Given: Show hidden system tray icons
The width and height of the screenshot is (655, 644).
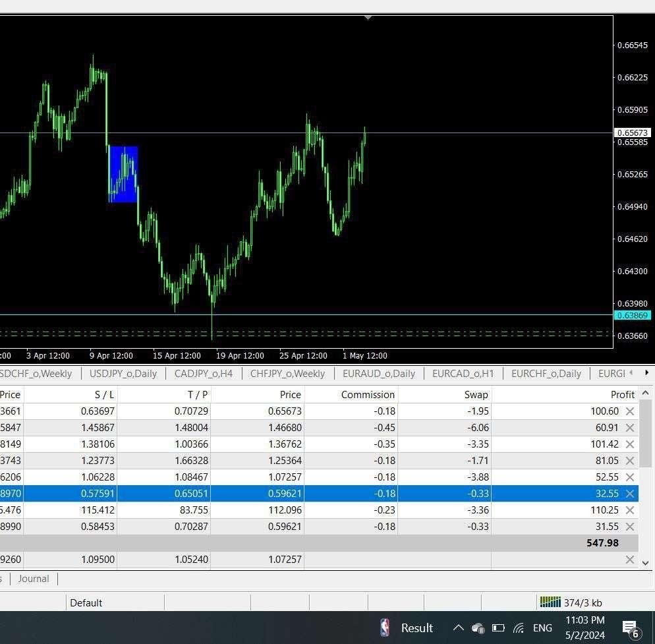Looking at the screenshot, I should pyautogui.click(x=458, y=628).
